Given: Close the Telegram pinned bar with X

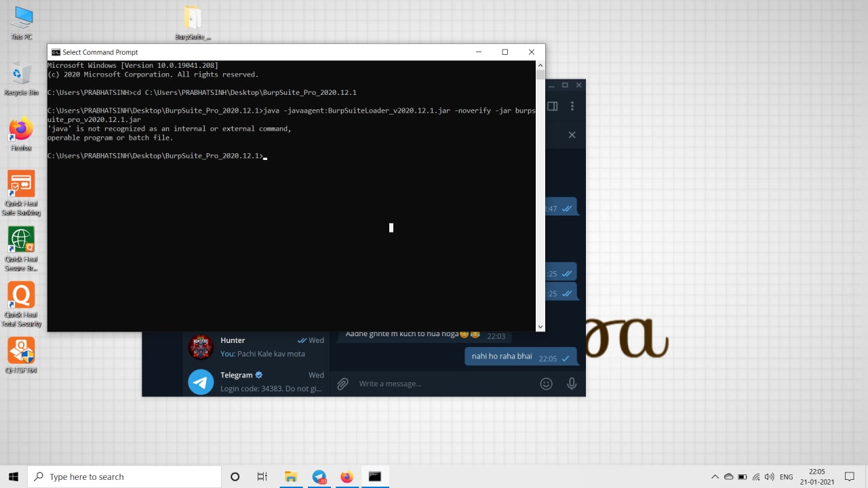Looking at the screenshot, I should [x=572, y=135].
